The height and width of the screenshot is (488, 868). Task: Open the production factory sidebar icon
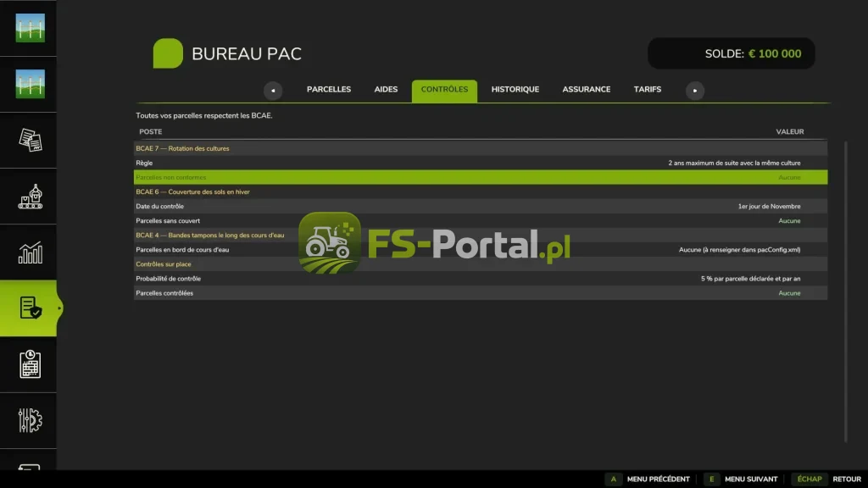click(30, 197)
